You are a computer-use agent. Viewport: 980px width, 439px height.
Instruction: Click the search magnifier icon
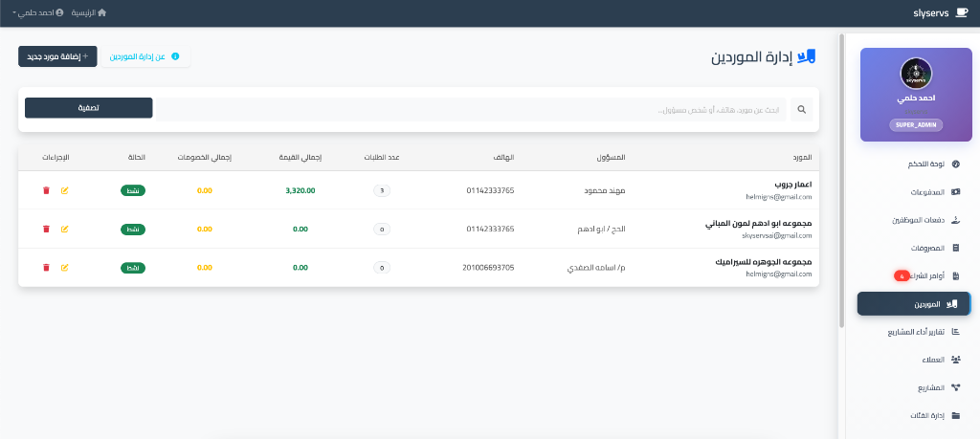[802, 110]
